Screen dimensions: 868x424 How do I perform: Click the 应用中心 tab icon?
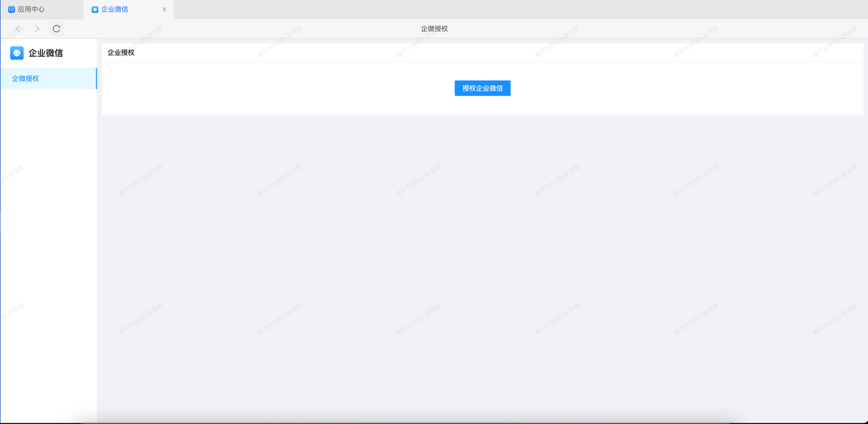pos(12,9)
